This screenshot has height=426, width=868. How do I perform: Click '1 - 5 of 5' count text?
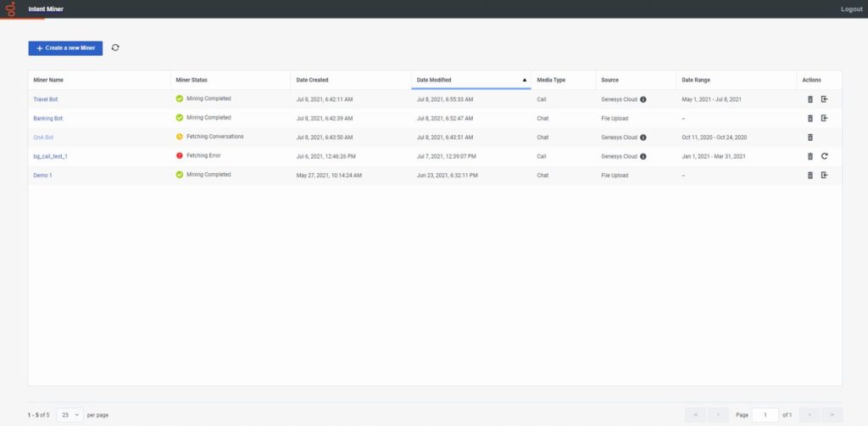point(39,415)
